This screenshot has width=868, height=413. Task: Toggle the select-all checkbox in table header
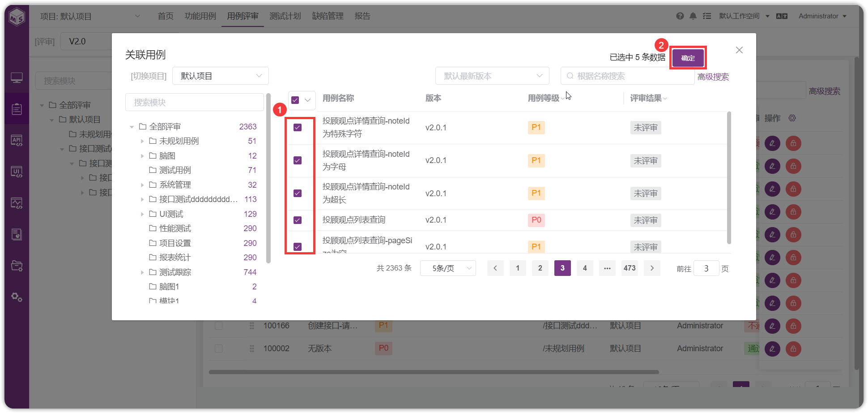(295, 100)
